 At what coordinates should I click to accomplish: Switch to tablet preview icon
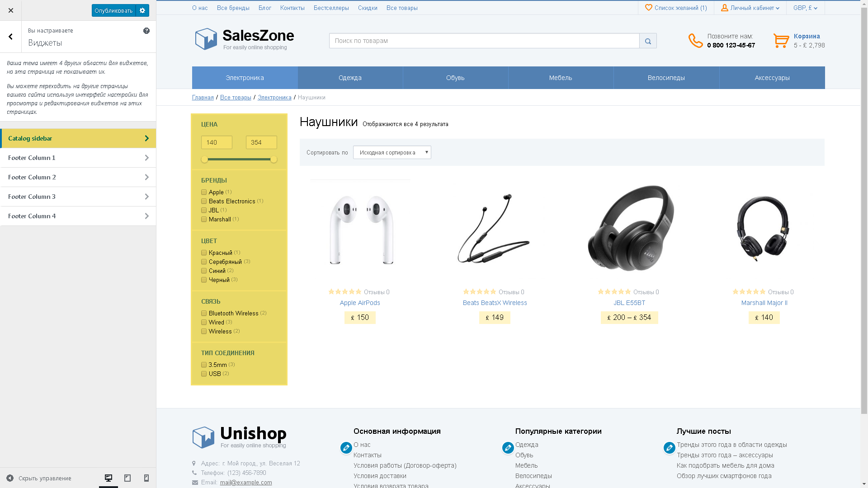pos(127,478)
